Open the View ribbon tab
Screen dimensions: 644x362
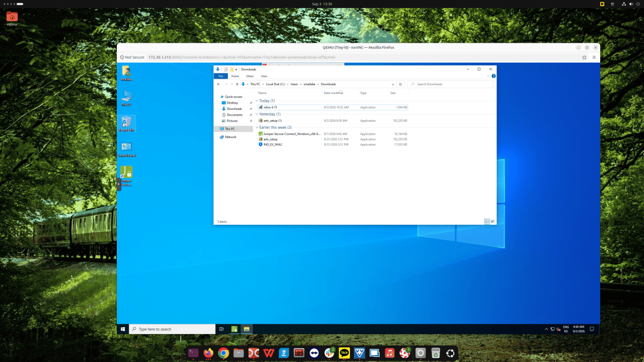pyautogui.click(x=264, y=76)
